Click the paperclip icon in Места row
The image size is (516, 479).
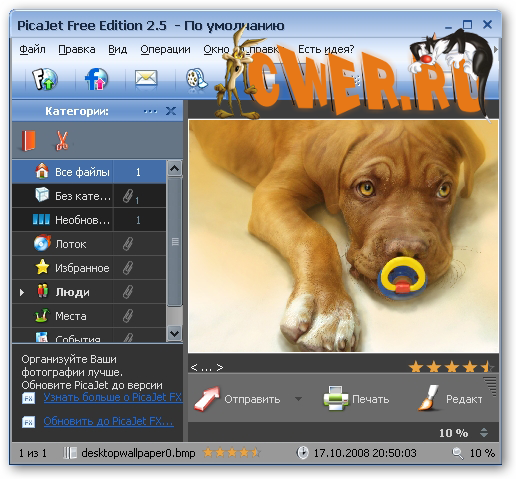point(128,316)
